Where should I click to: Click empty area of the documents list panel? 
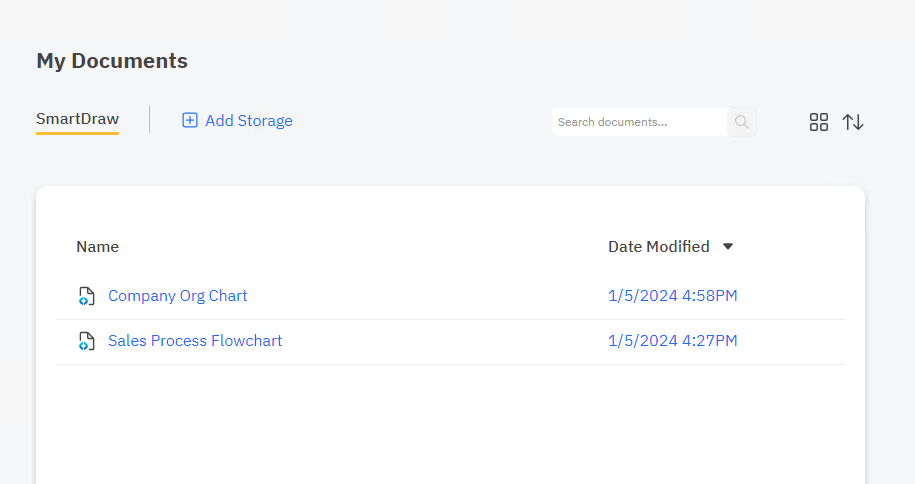coord(450,425)
